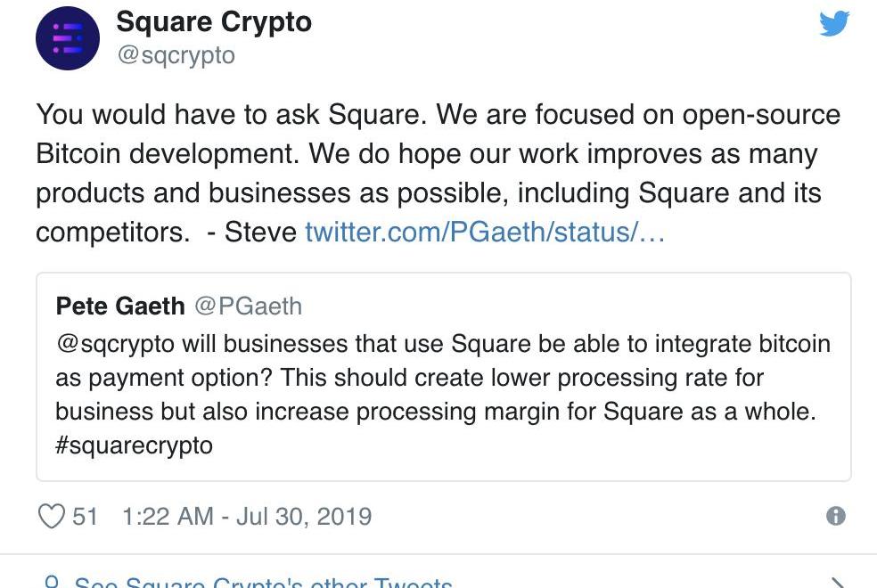877x588 pixels.
Task: Open the Square Crypto display name
Action: (214, 22)
